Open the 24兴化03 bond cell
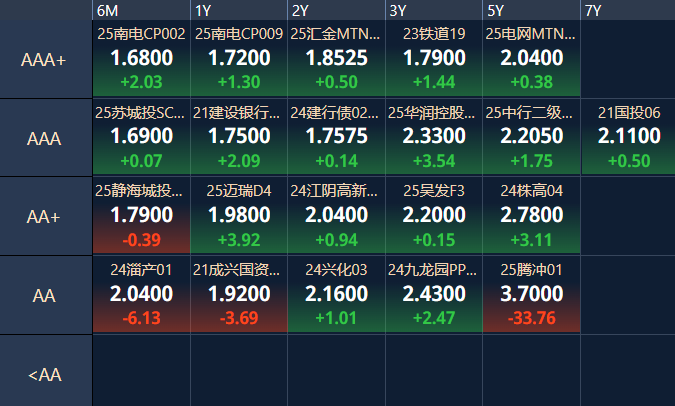 coord(336,294)
